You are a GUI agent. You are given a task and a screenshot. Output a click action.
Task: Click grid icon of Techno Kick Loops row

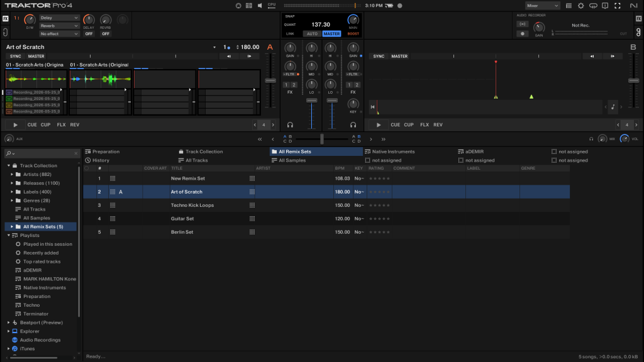pos(113,206)
